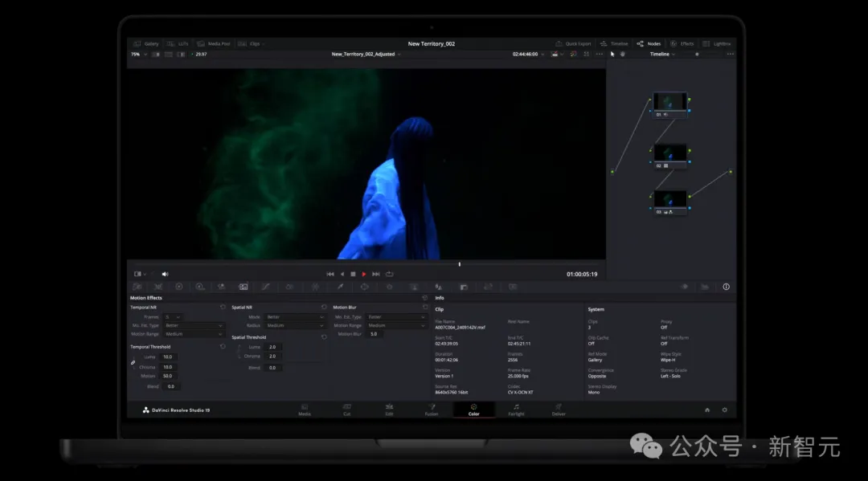The width and height of the screenshot is (868, 481).
Task: Select the Motion Effects palette icon
Action: pyautogui.click(x=243, y=287)
